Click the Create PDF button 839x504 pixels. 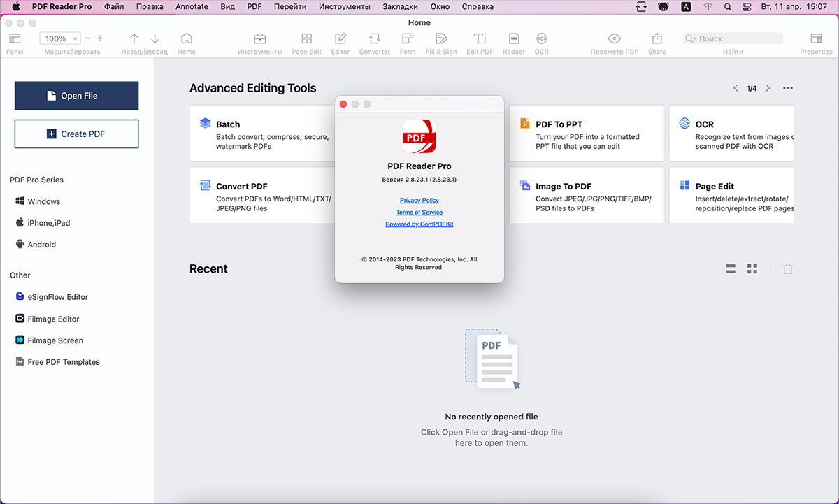(x=76, y=134)
